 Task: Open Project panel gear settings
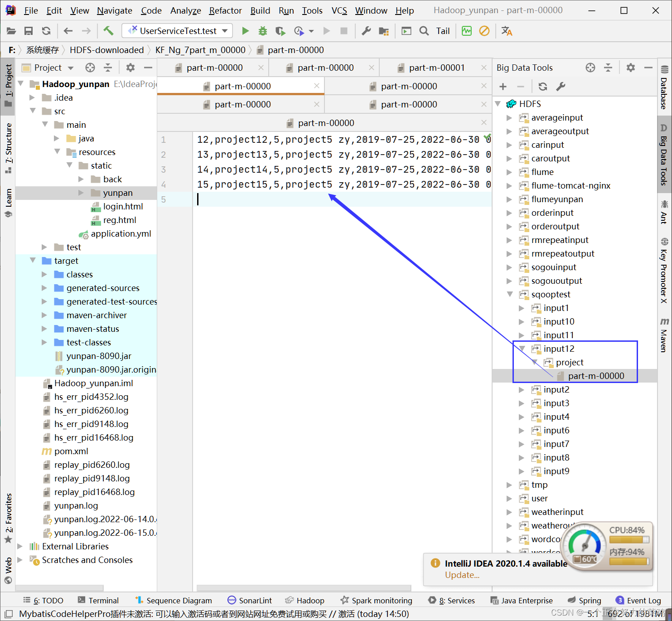[x=131, y=68]
